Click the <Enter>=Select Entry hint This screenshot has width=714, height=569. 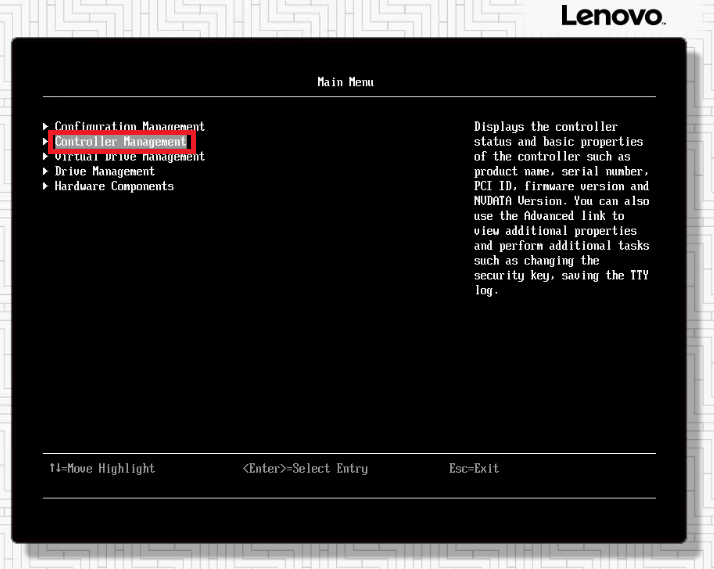click(x=305, y=468)
